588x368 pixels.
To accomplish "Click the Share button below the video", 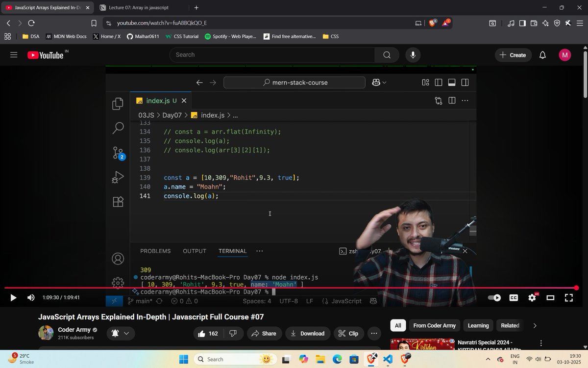I will click(x=264, y=333).
